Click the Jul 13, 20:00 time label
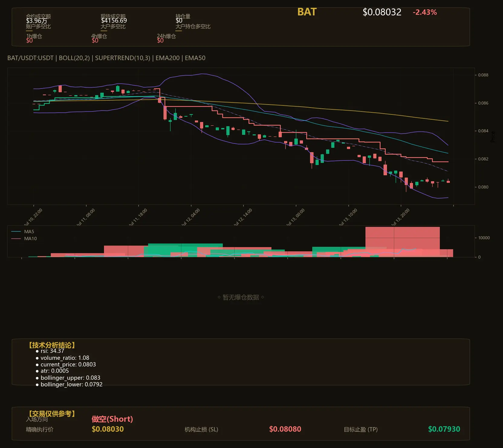This screenshot has height=448, width=503. (x=400, y=217)
